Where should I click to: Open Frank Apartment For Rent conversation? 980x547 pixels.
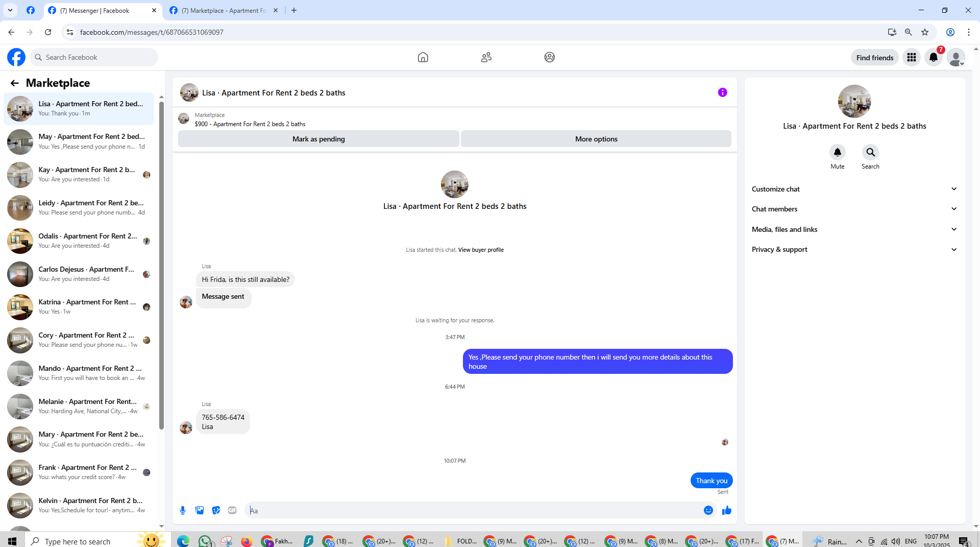tap(79, 472)
